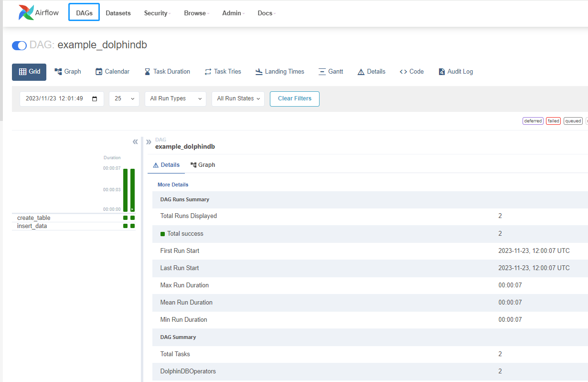Image resolution: width=588 pixels, height=382 pixels.
Task: Switch to the Graph view in toolbar
Action: 68,72
